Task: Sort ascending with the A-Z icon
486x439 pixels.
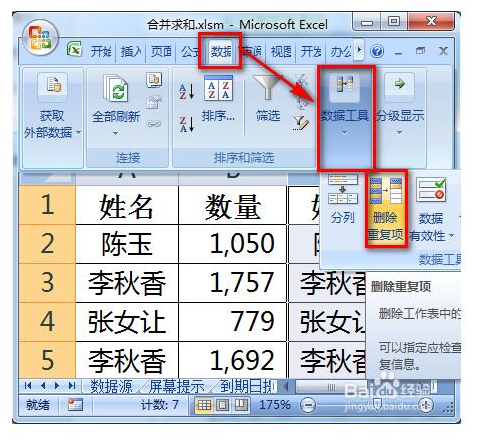Action: pyautogui.click(x=186, y=91)
